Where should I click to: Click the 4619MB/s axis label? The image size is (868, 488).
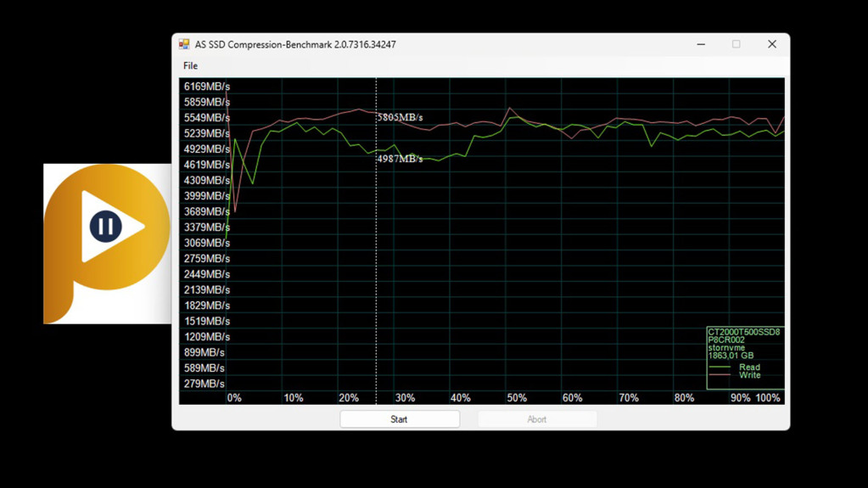tap(206, 165)
